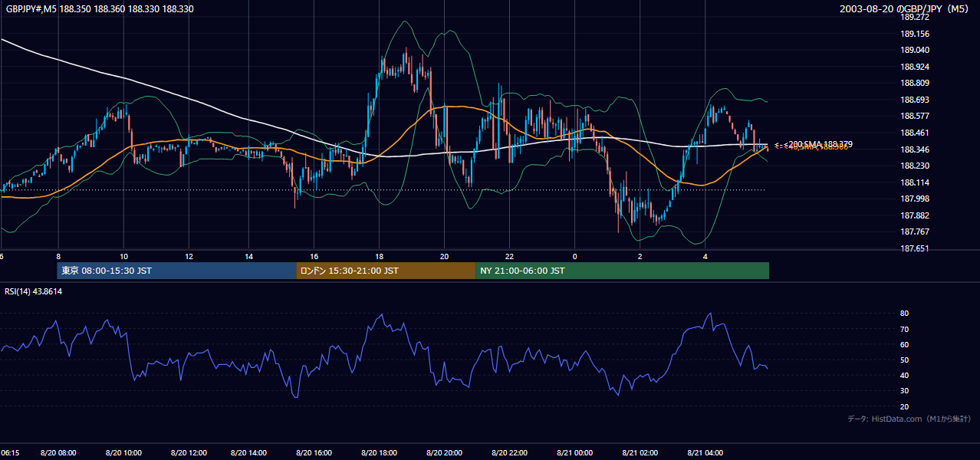Click hour marker 18 under the price chart
Screen dimensions: 980x460
point(380,256)
